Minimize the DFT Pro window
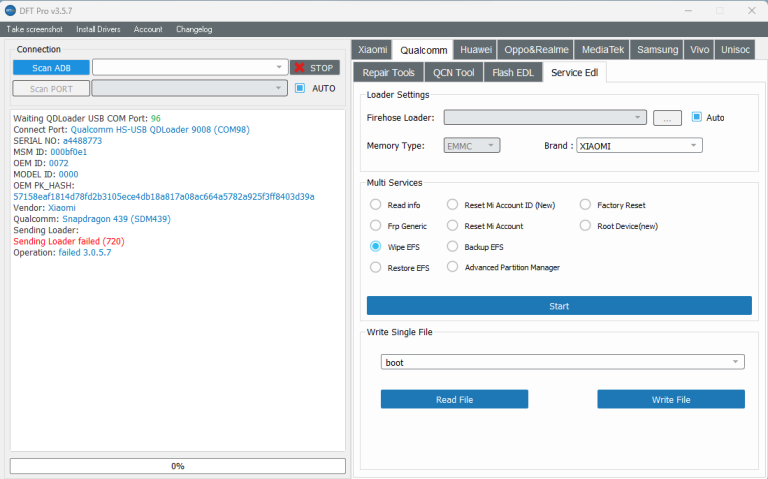Viewport: 768px width, 479px height. (x=688, y=10)
